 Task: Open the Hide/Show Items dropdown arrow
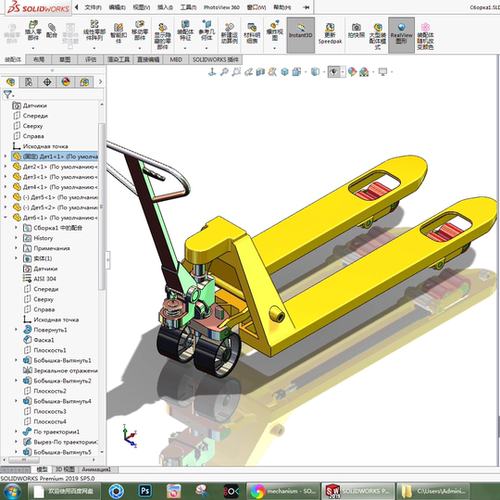point(343,72)
